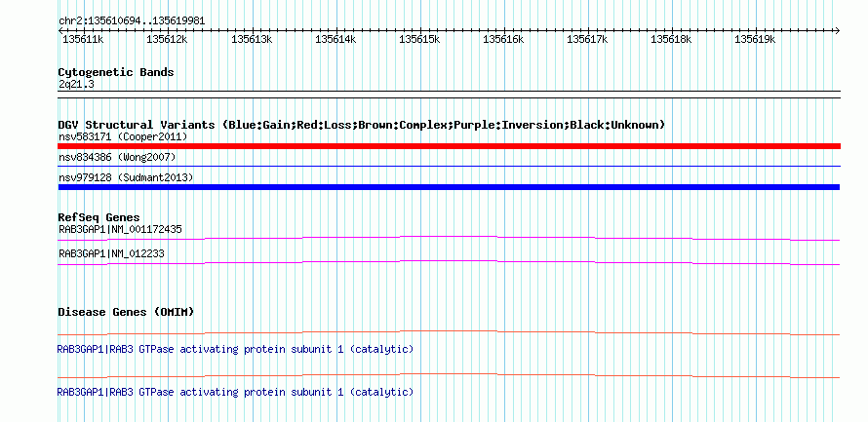868x422 pixels.
Task: Select the Cytogenetic Bands track title
Action: (116, 72)
